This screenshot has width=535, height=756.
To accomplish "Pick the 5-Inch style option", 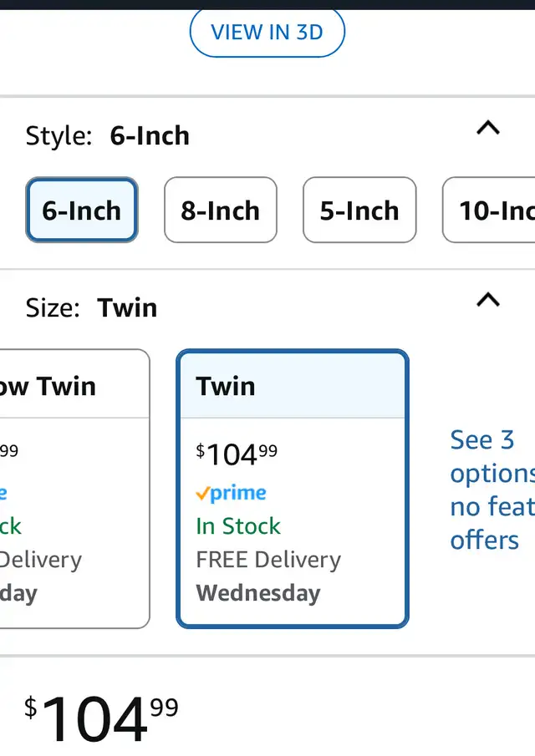I will click(359, 211).
